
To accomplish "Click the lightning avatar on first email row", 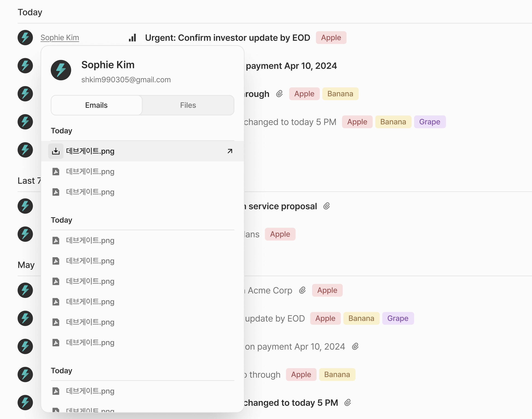I will tap(25, 38).
